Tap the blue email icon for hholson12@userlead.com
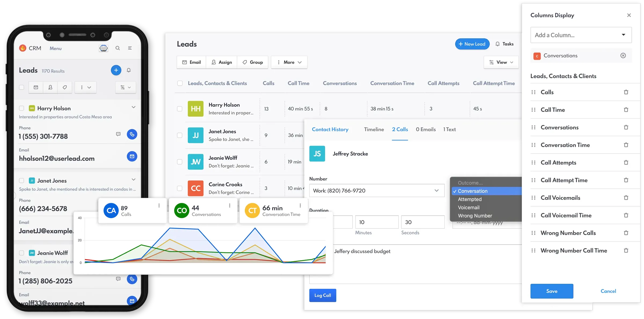The image size is (644, 319). 132,156
